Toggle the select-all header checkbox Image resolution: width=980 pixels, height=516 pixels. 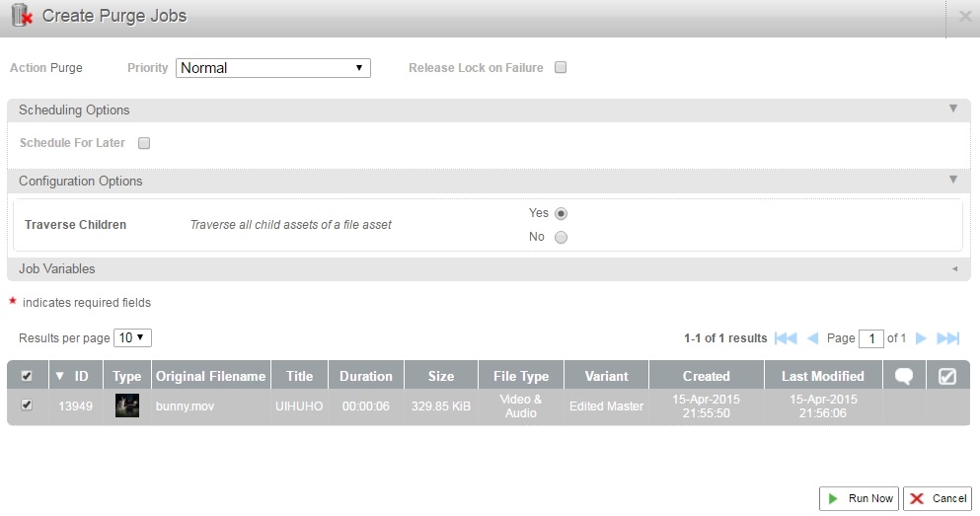pyautogui.click(x=27, y=376)
